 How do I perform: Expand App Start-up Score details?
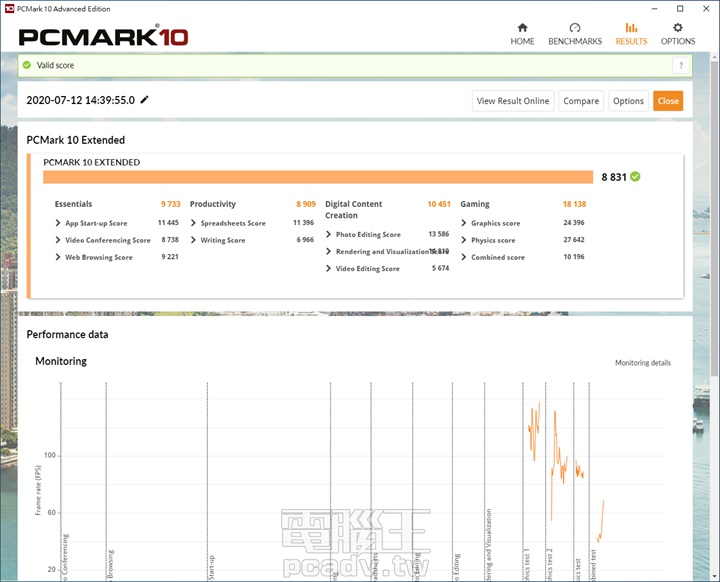click(x=59, y=223)
